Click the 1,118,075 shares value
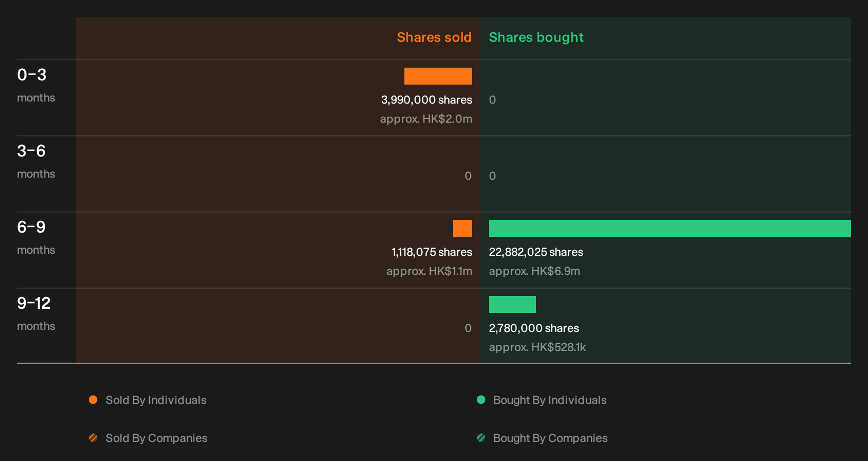 click(432, 252)
